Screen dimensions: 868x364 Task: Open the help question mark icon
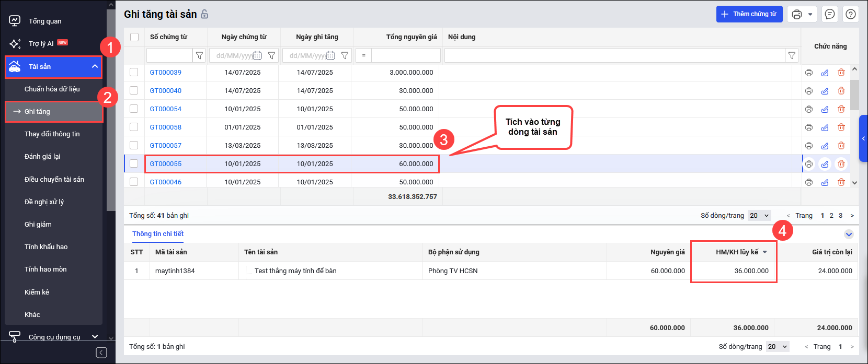[x=851, y=15]
